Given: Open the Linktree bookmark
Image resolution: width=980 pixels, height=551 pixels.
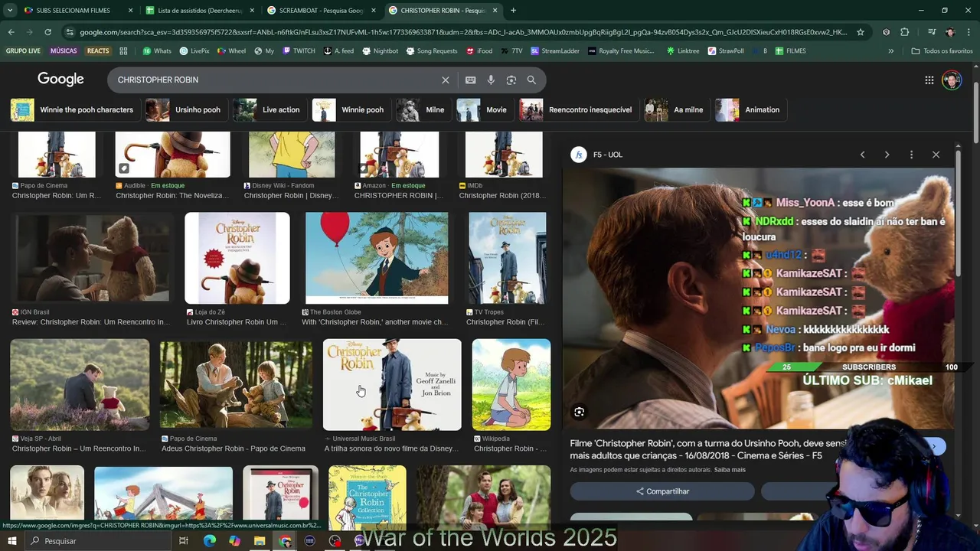Looking at the screenshot, I should tap(683, 51).
